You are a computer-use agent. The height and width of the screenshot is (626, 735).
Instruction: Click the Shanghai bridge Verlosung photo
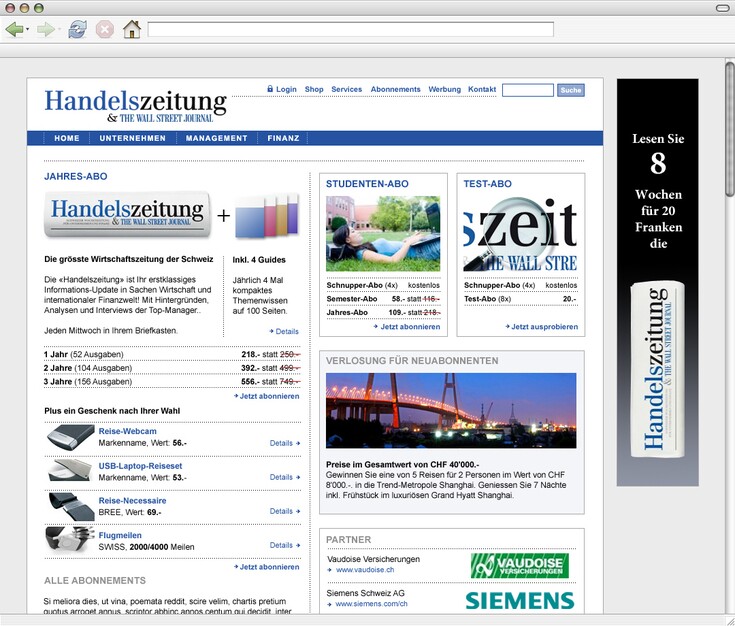point(451,411)
